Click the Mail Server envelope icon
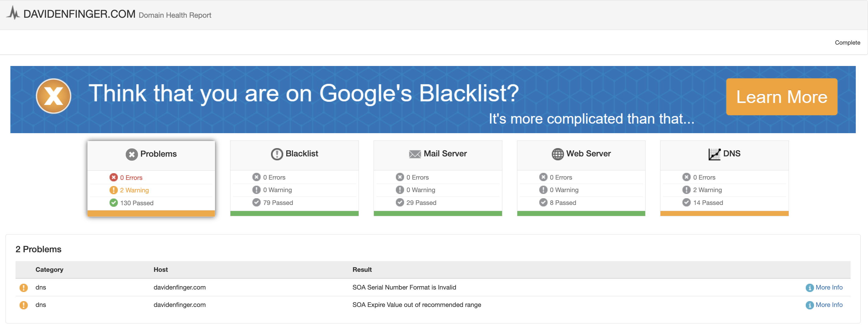Screen dimensions: 868x328 click(414, 154)
